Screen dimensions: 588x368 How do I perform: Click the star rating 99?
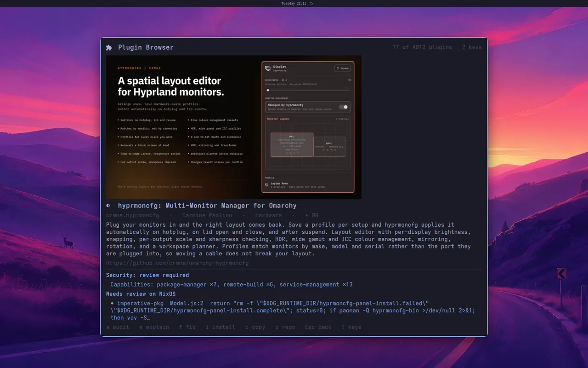(x=311, y=215)
